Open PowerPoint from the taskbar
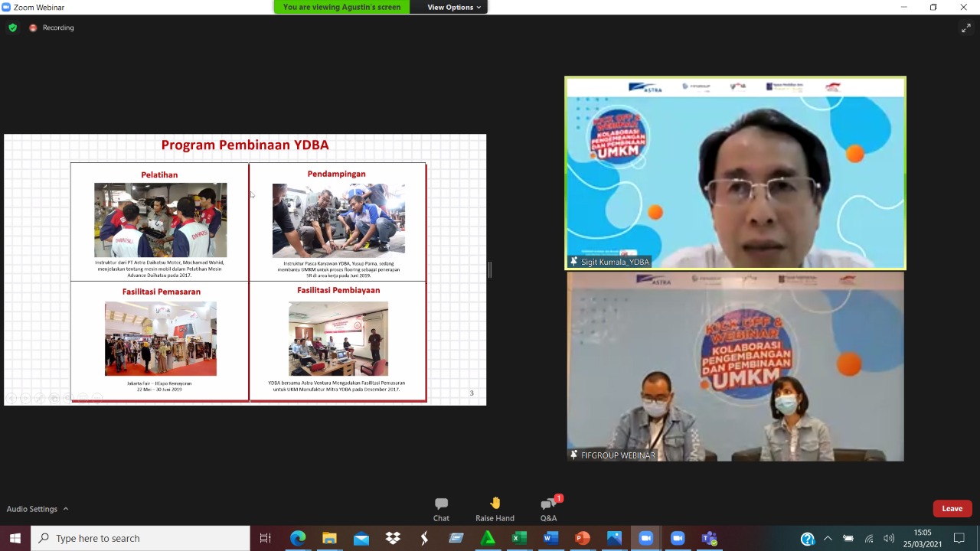Viewport: 980px width, 551px height. [582, 538]
